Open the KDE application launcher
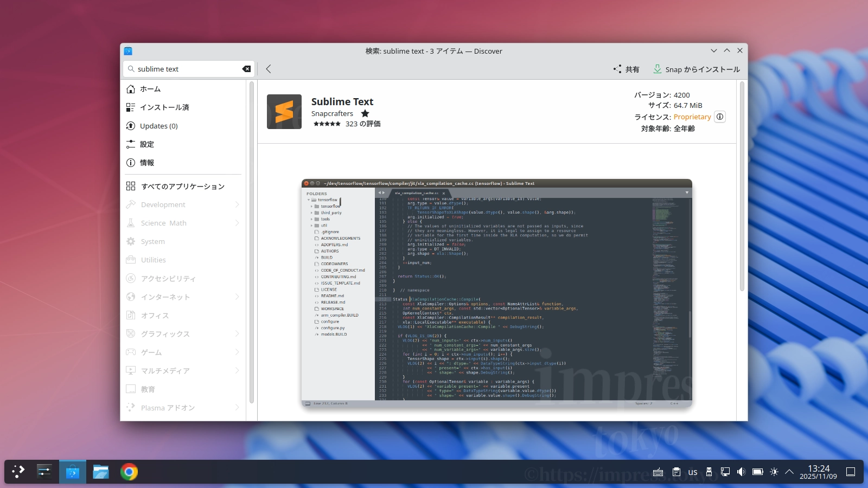 coord(18,472)
